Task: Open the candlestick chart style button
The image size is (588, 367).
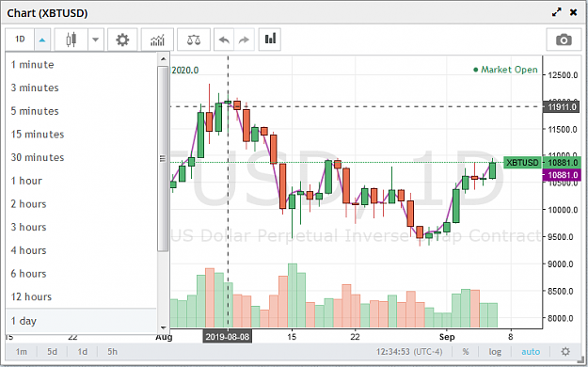Action: click(72, 40)
